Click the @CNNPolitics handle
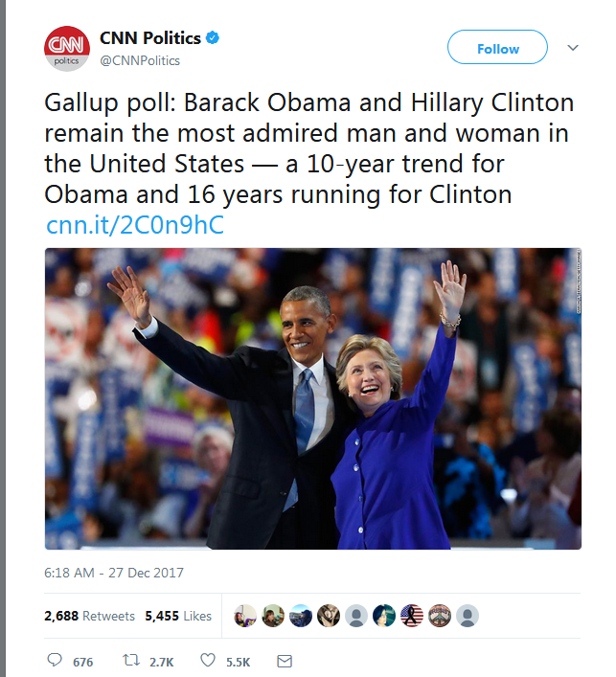 (140, 60)
